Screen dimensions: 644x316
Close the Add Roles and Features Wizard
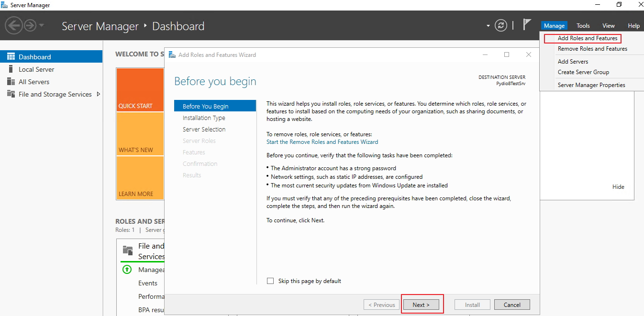point(529,54)
